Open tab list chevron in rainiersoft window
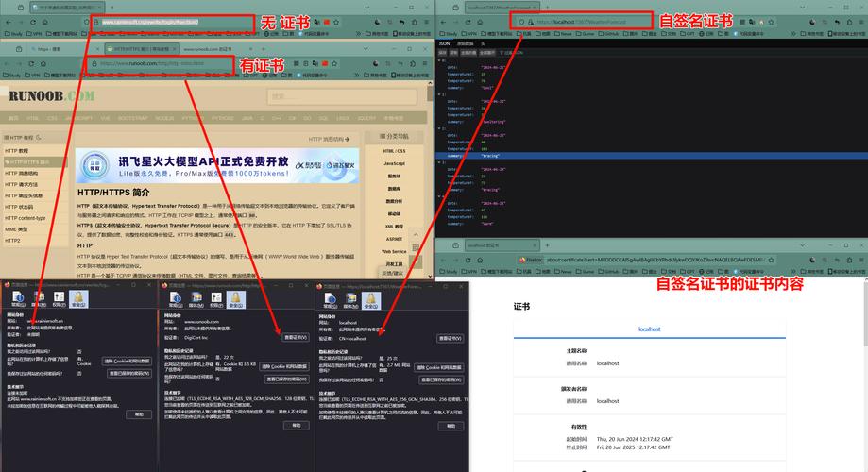The height and width of the screenshot is (472, 868). [367, 8]
